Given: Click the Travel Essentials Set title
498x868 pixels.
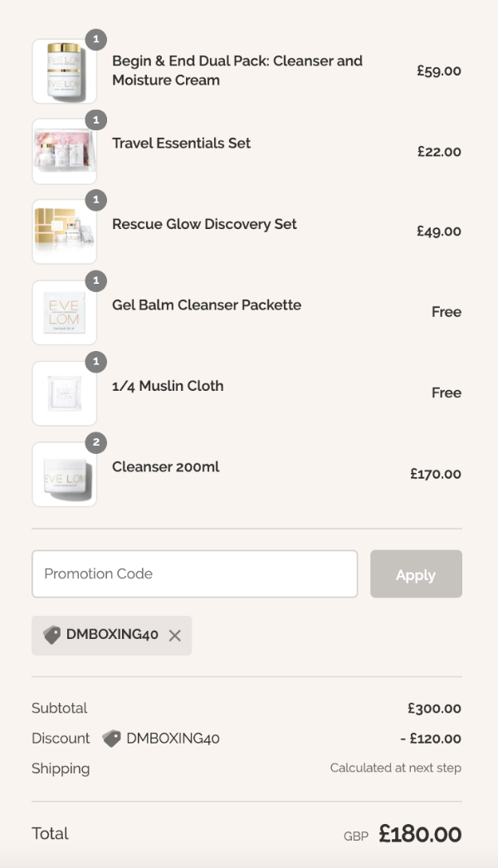Looking at the screenshot, I should [181, 143].
